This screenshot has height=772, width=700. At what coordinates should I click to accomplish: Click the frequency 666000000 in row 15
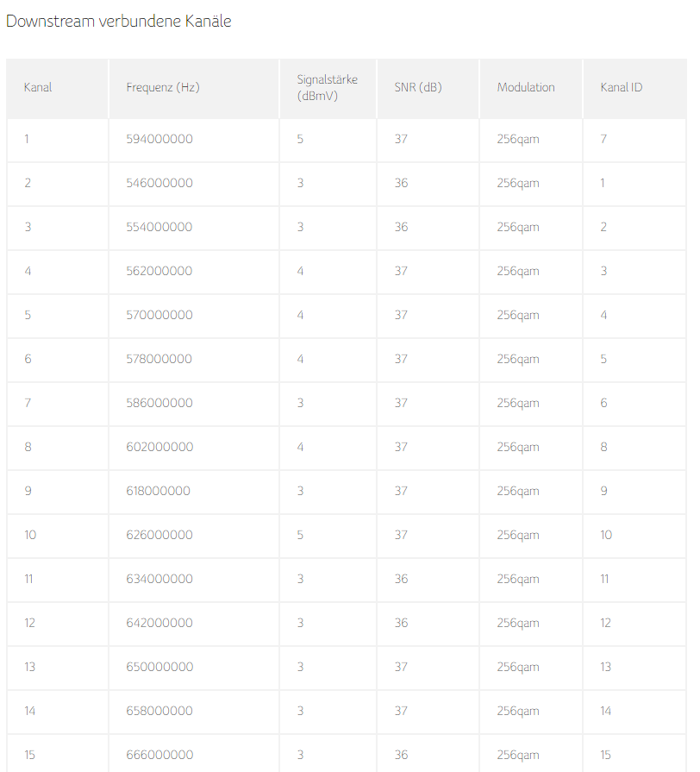point(159,754)
